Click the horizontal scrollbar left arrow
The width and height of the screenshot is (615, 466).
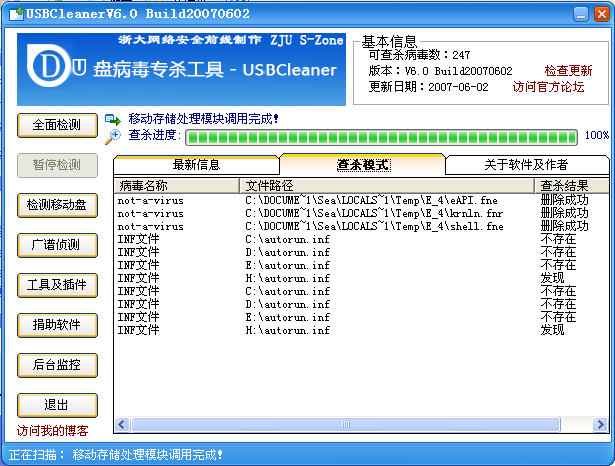122,424
